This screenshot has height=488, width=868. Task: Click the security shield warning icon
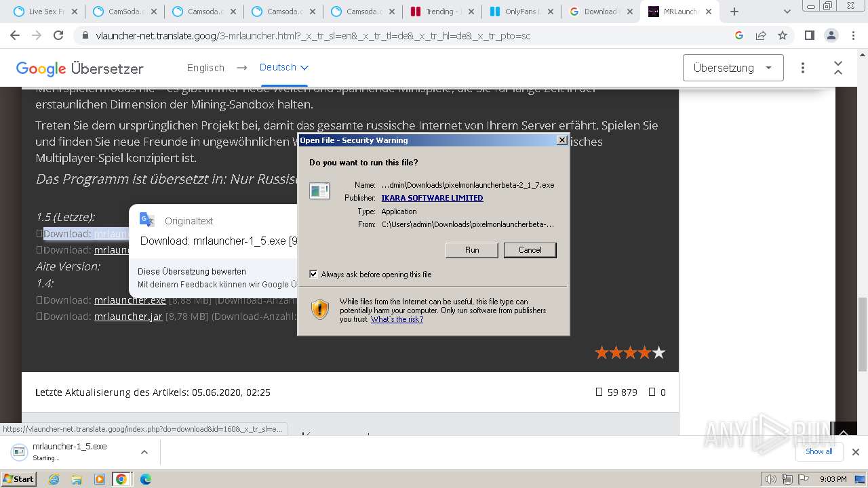pyautogui.click(x=320, y=310)
